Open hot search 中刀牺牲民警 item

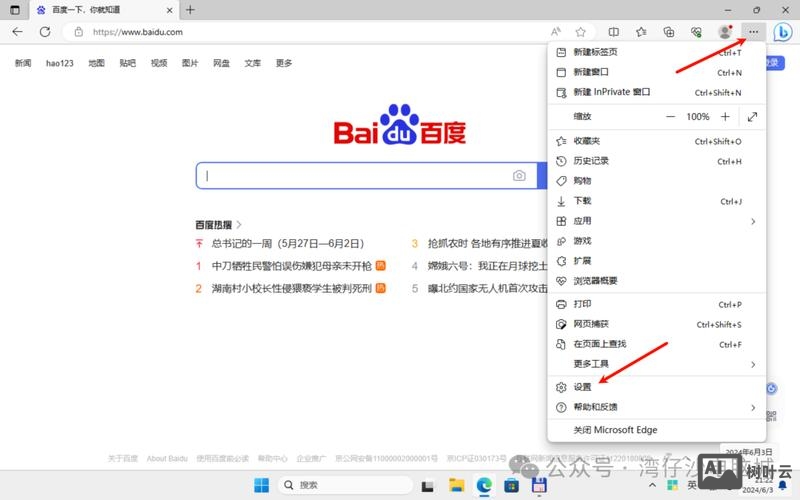coord(291,266)
